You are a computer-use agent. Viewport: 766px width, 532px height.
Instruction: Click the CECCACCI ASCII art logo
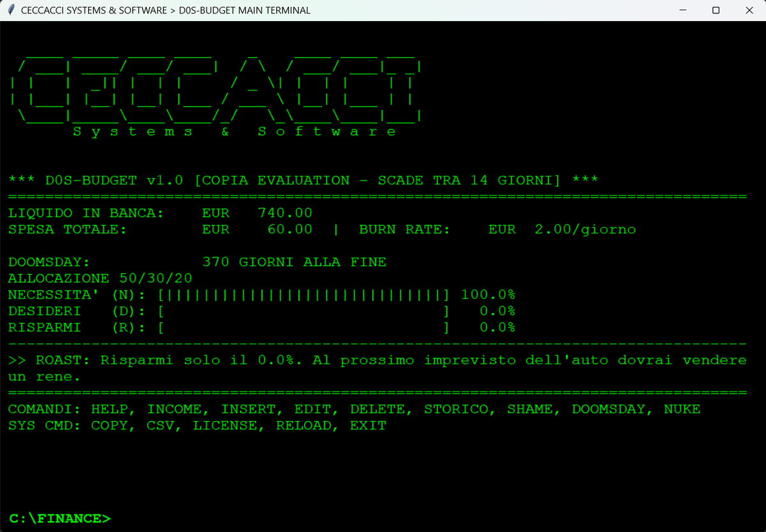coord(216,88)
